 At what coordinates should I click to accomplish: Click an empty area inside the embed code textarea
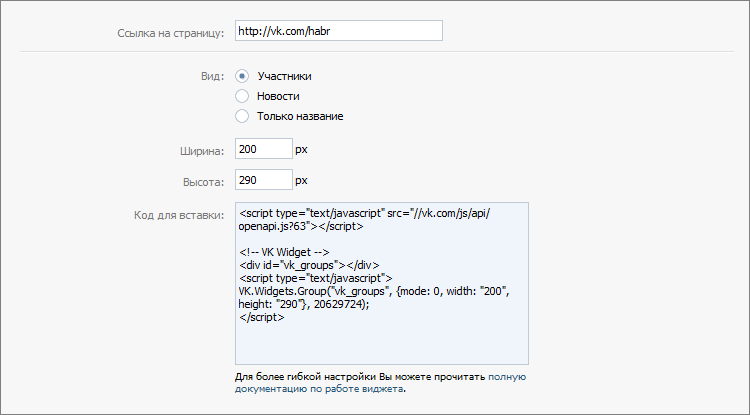tap(380, 343)
